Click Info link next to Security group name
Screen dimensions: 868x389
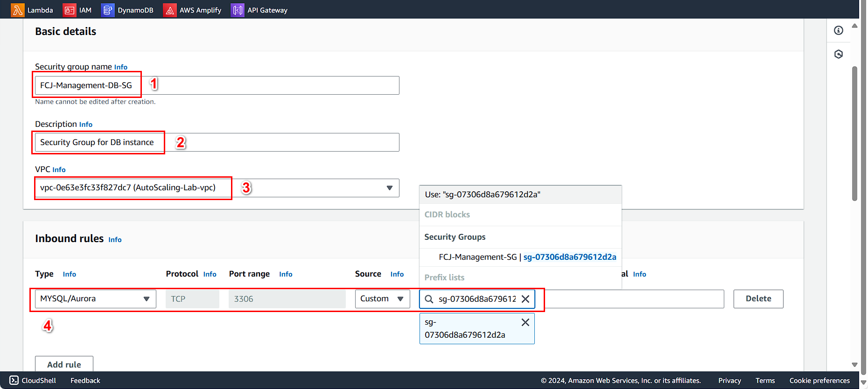[x=121, y=67]
